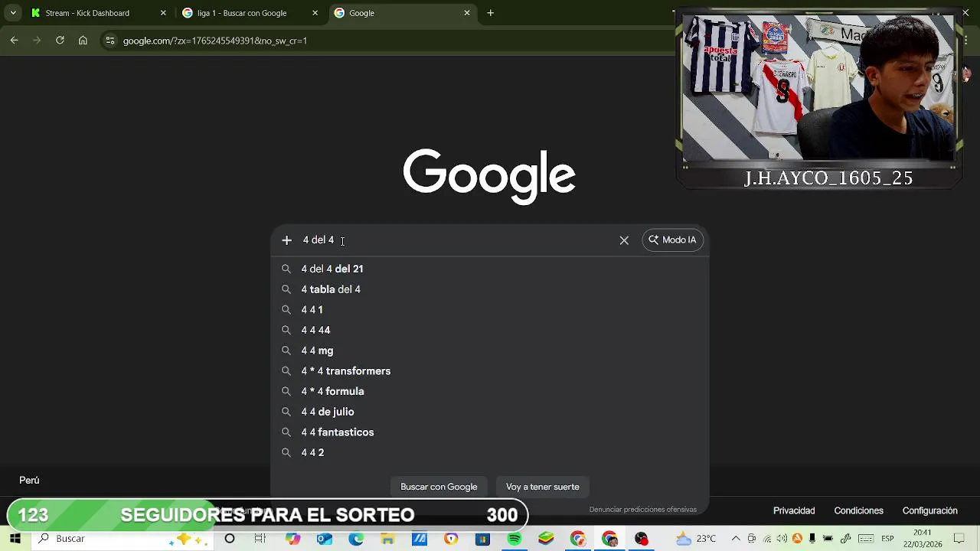Choose "4 4 de julio" suggestion
The image size is (980, 551).
click(x=490, y=412)
